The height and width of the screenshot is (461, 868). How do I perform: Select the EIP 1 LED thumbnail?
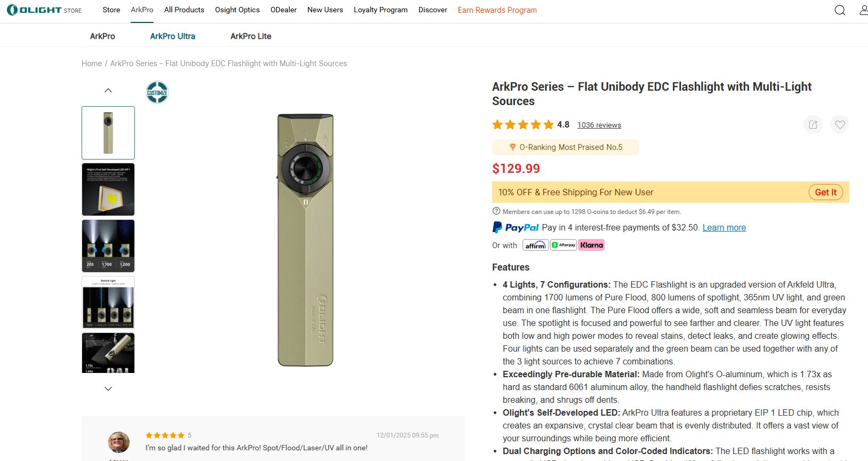pos(108,189)
